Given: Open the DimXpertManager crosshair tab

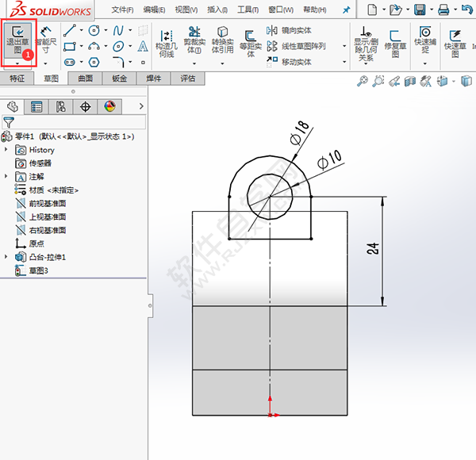Looking at the screenshot, I should (x=86, y=107).
